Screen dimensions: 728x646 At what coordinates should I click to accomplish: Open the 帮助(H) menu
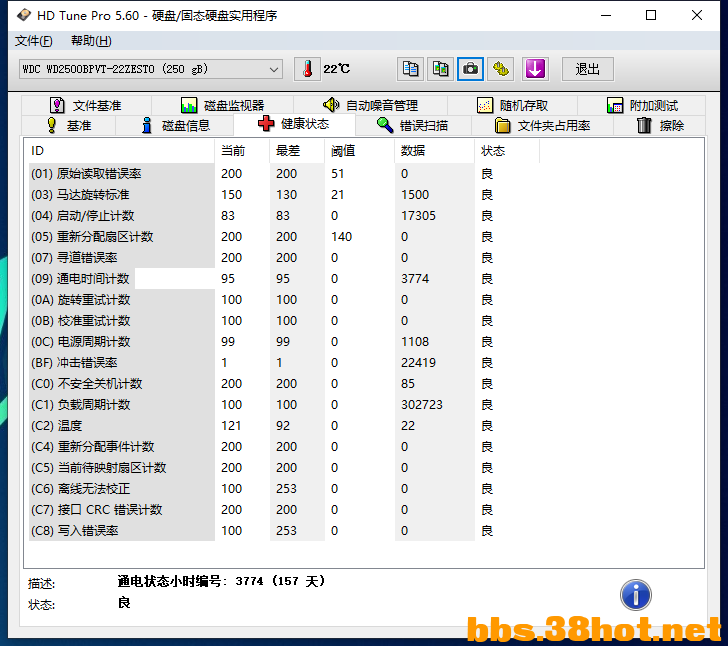click(x=91, y=41)
